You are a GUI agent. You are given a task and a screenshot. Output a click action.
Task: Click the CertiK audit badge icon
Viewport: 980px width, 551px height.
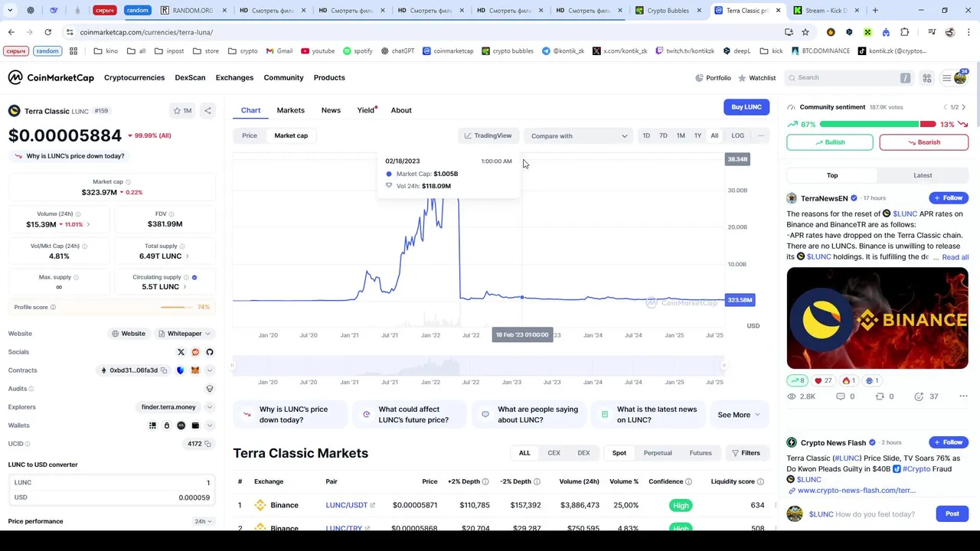pyautogui.click(x=210, y=389)
